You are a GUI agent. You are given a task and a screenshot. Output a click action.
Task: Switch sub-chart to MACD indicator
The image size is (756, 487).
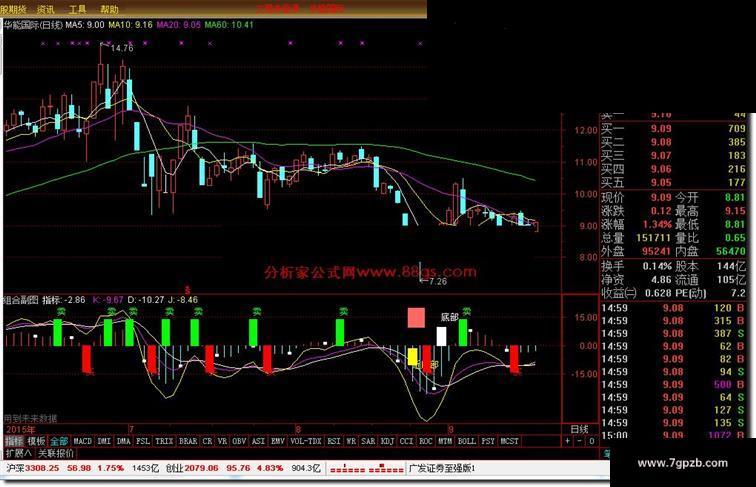82,441
